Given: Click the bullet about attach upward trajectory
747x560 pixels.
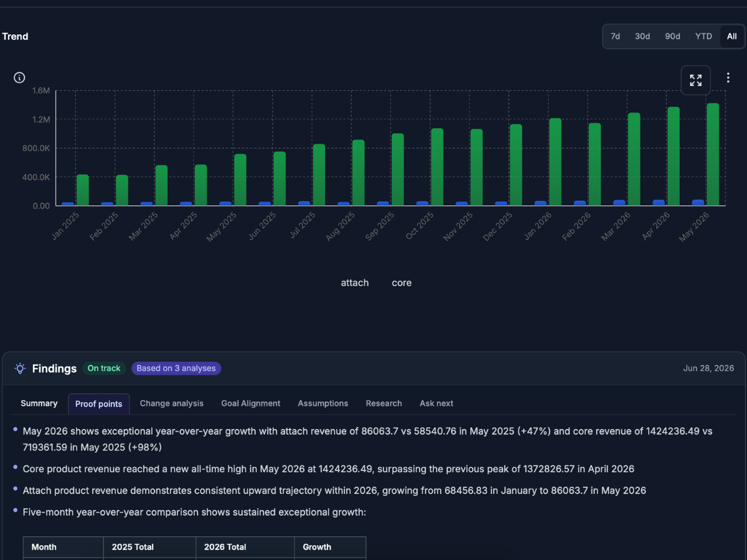Looking at the screenshot, I should [x=334, y=490].
